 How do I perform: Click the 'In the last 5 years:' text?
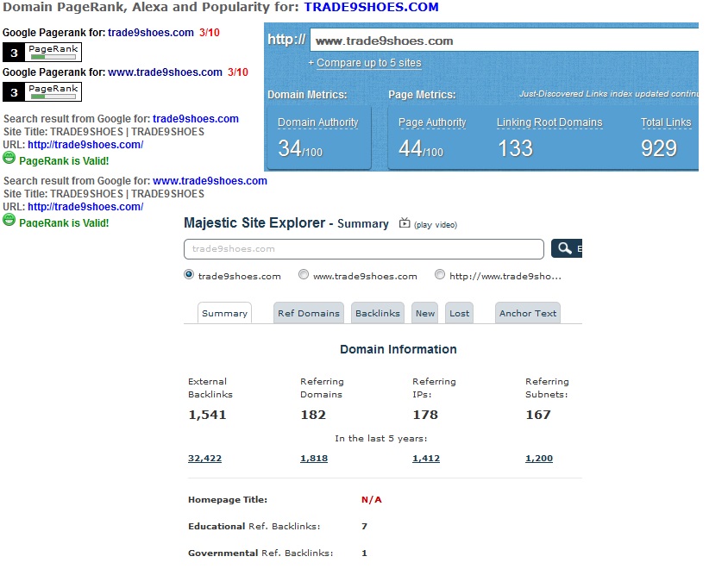click(380, 438)
